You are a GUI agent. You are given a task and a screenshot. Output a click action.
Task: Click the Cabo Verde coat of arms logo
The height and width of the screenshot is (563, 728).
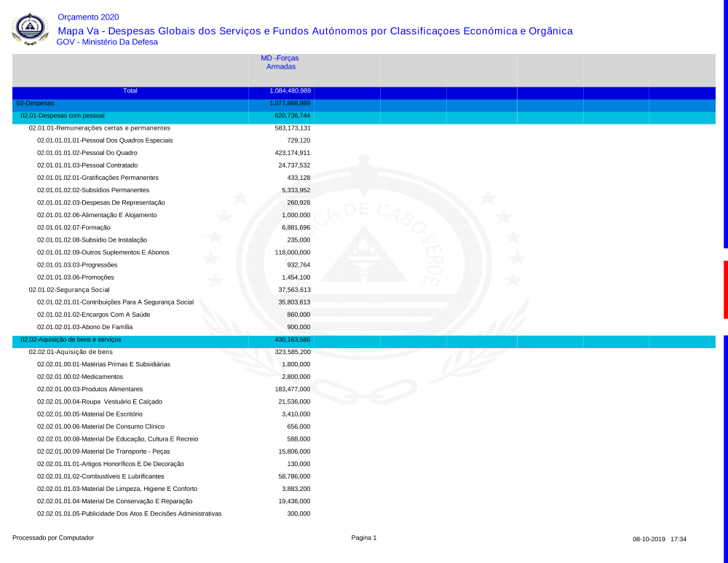tap(30, 29)
